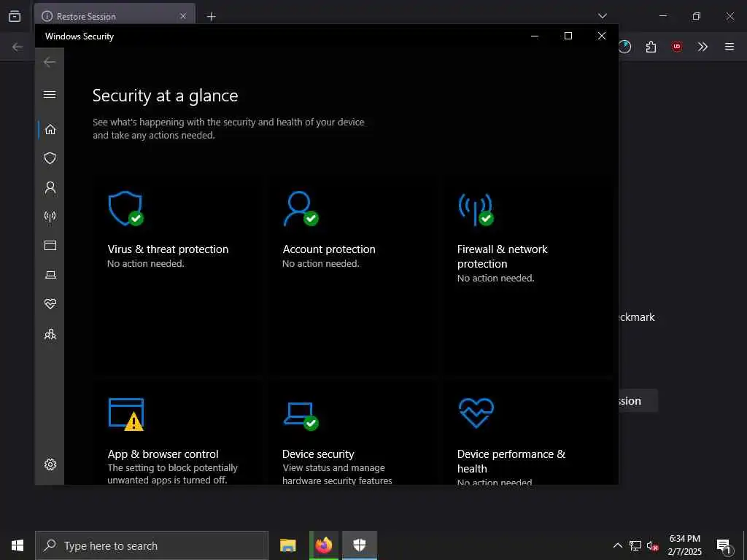Viewport: 747px width, 560px height.
Task: Open Account protection person sidebar icon
Action: click(x=50, y=187)
